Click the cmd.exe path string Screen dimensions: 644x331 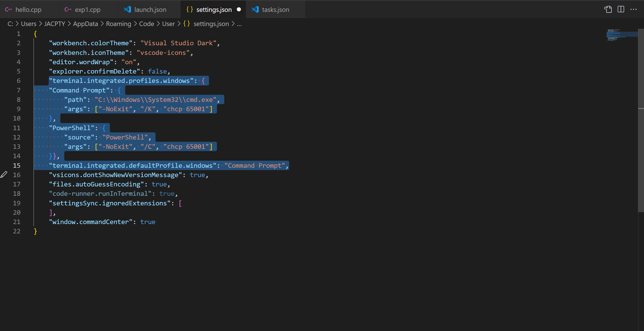point(155,100)
